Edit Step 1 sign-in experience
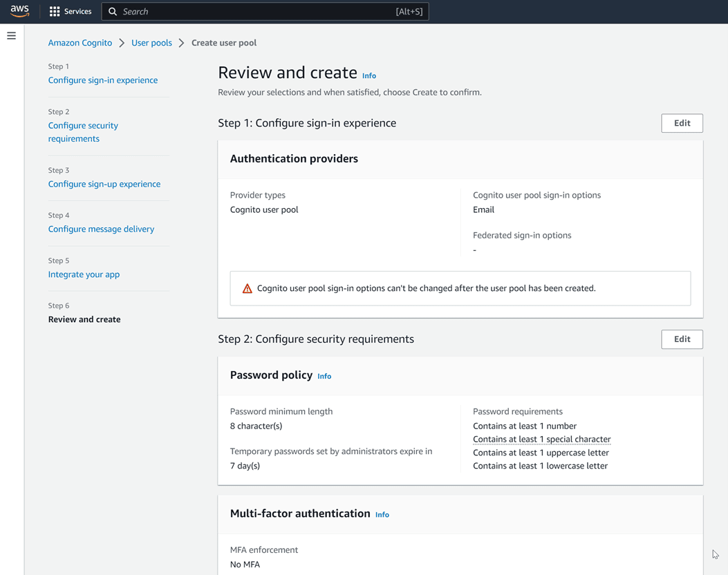Screen dimensions: 728x575 coord(682,123)
